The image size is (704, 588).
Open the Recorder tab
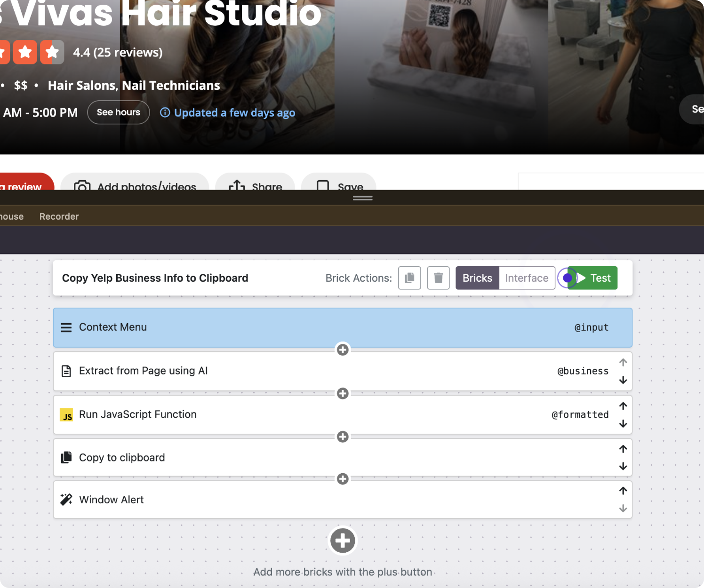59,216
